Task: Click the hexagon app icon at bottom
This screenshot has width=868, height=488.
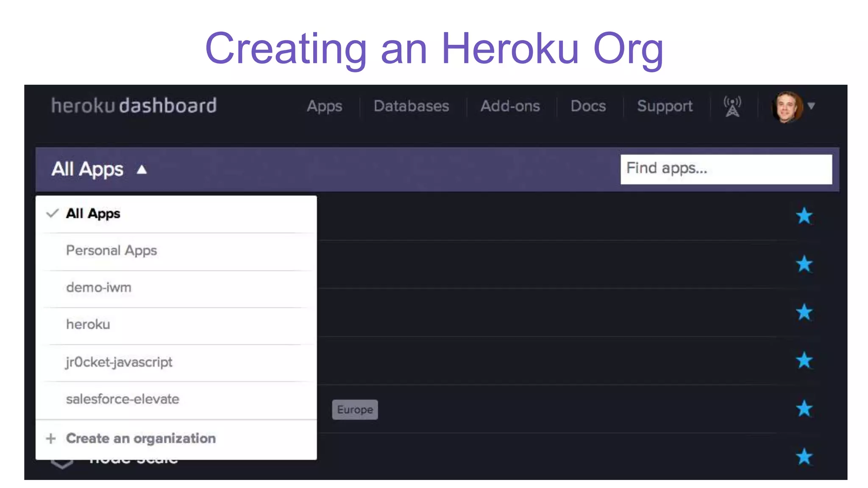Action: [62, 464]
